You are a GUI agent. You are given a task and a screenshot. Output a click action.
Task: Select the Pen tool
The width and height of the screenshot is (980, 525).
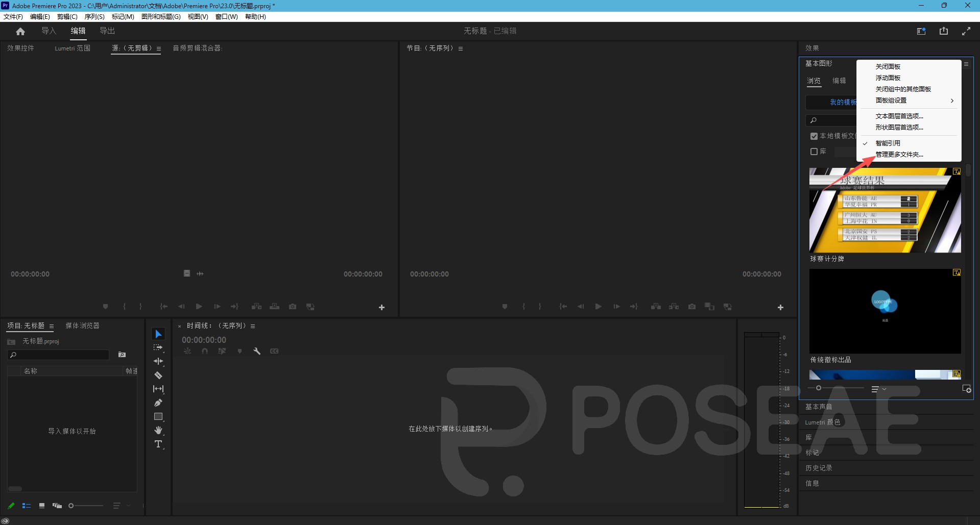pyautogui.click(x=158, y=403)
